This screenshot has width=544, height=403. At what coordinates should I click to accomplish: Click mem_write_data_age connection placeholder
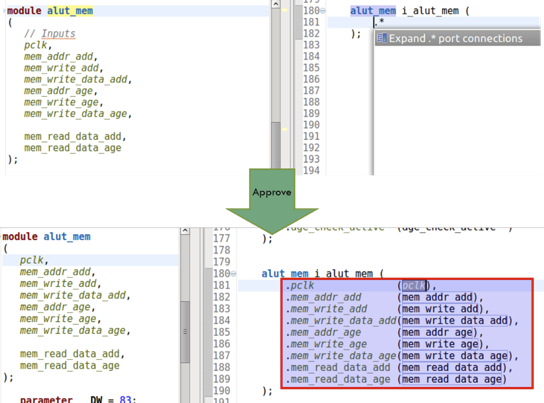tap(455, 356)
